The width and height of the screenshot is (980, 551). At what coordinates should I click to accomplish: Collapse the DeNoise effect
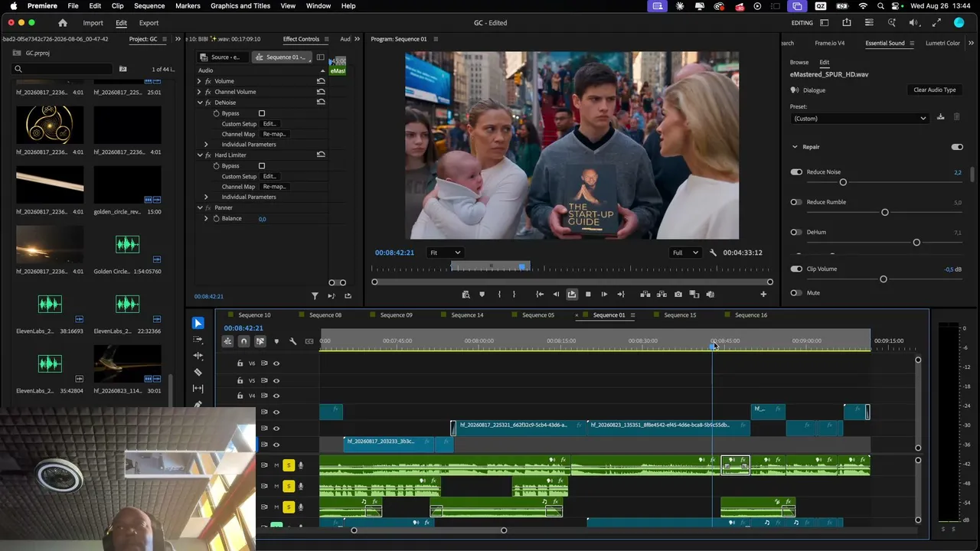200,103
